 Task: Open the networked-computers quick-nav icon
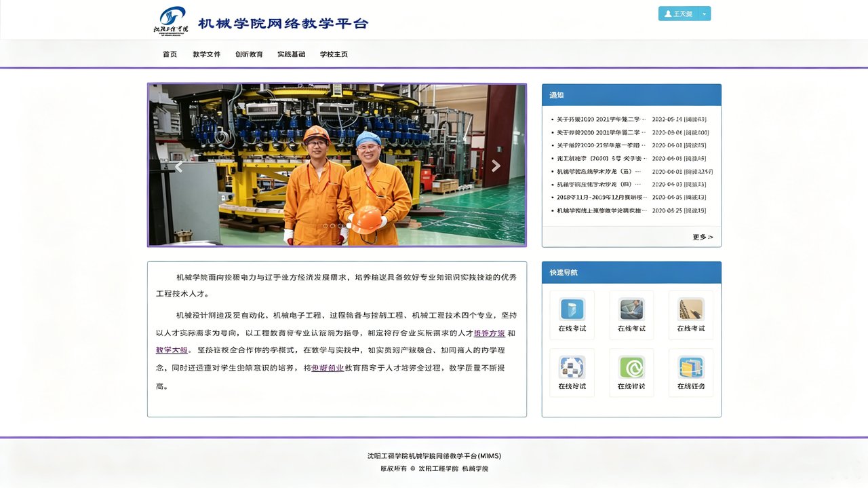coord(572,367)
